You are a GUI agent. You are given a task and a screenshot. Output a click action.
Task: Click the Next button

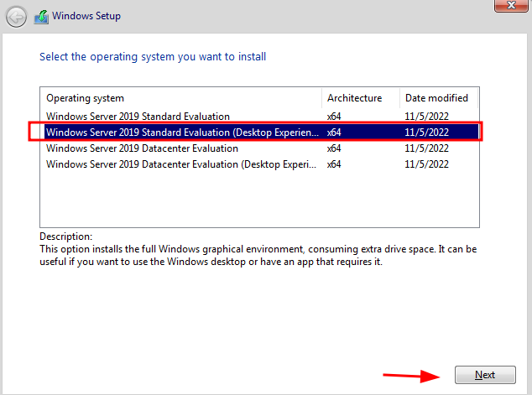coord(485,375)
